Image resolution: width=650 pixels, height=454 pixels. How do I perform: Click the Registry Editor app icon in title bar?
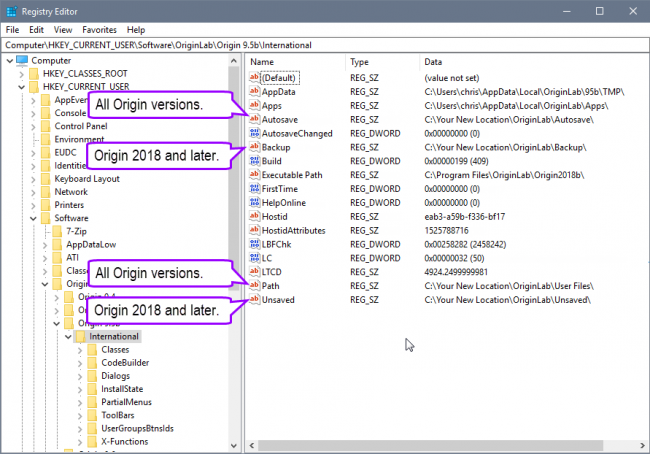click(x=12, y=11)
